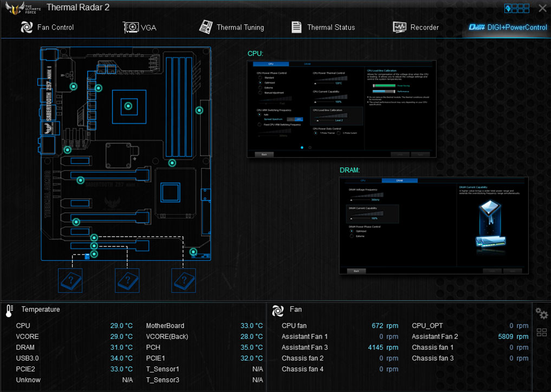The width and height of the screenshot is (551, 392).
Task: Click the CPU_OPT fan label
Action: (427, 325)
